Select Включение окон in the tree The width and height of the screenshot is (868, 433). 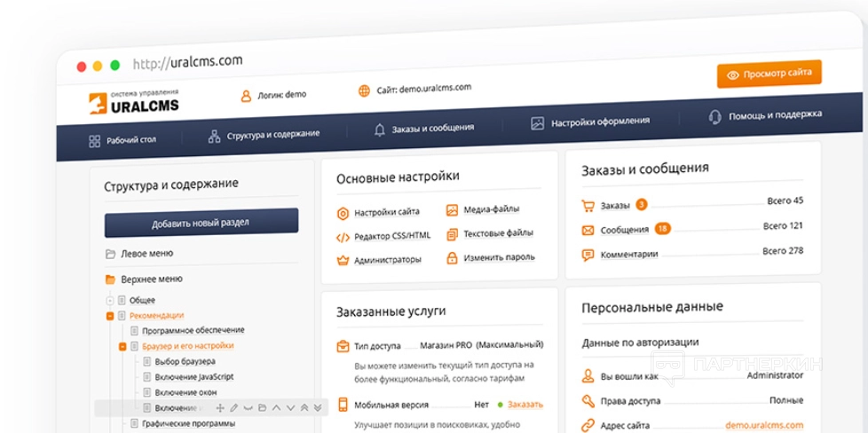[185, 392]
